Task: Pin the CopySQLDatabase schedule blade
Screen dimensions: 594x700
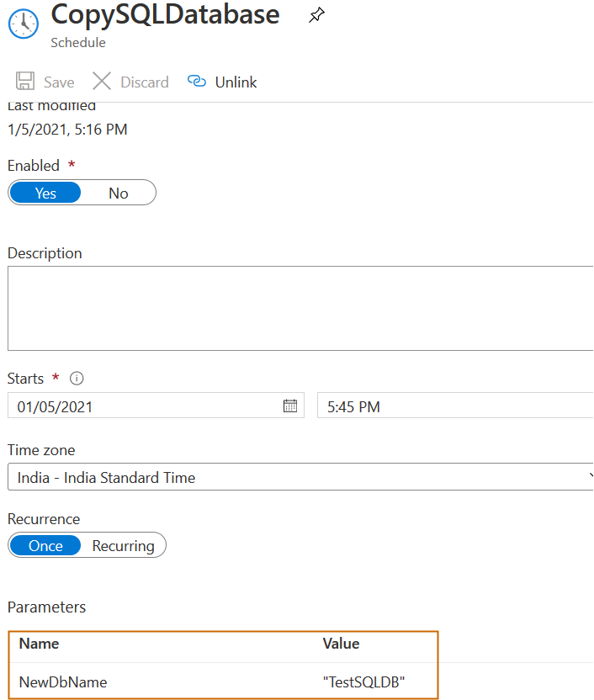Action: pos(316,15)
